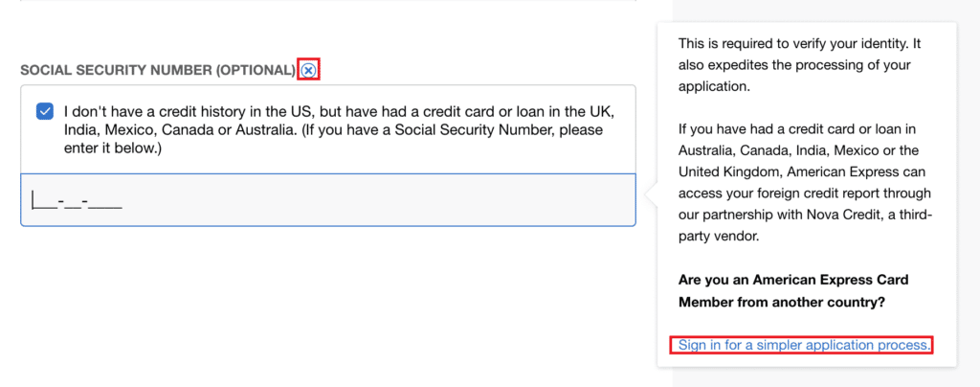Click the first three-digit SSN mask segment
This screenshot has height=387, width=980.
44,202
